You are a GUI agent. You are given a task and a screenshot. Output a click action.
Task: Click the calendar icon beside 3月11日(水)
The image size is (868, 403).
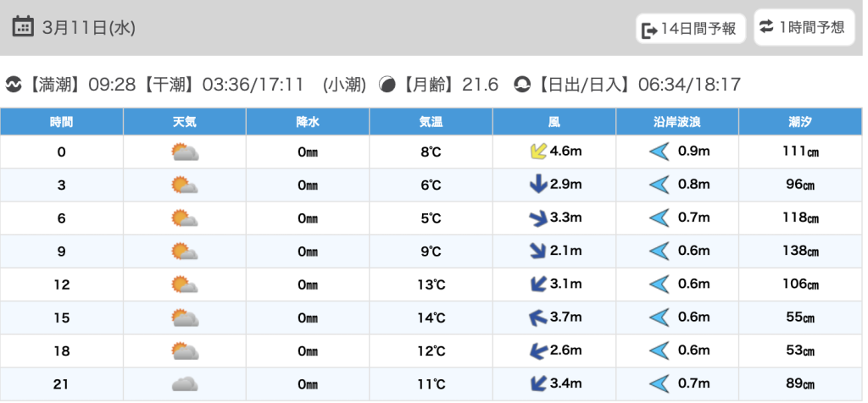[x=24, y=26]
